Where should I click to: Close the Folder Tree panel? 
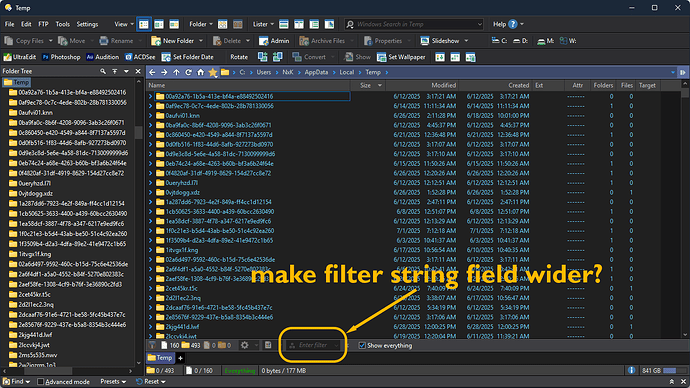(x=138, y=71)
